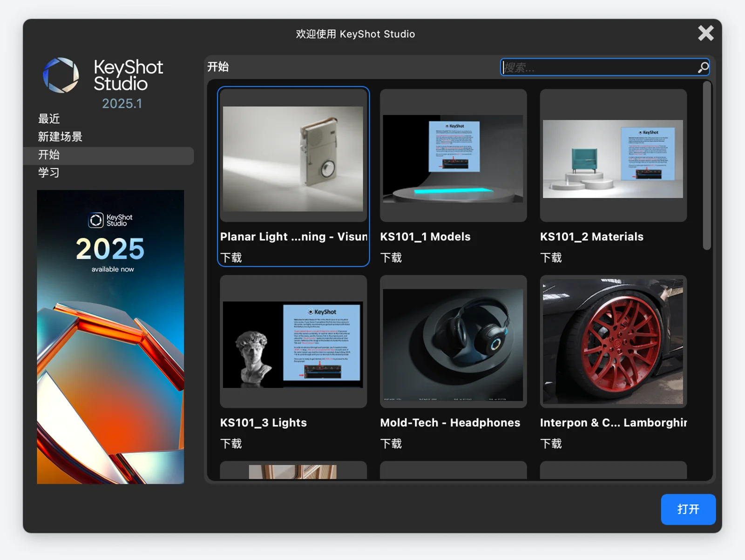Click the KeyShot Studio logo icon
Image resolution: width=745 pixels, height=560 pixels.
click(x=61, y=75)
